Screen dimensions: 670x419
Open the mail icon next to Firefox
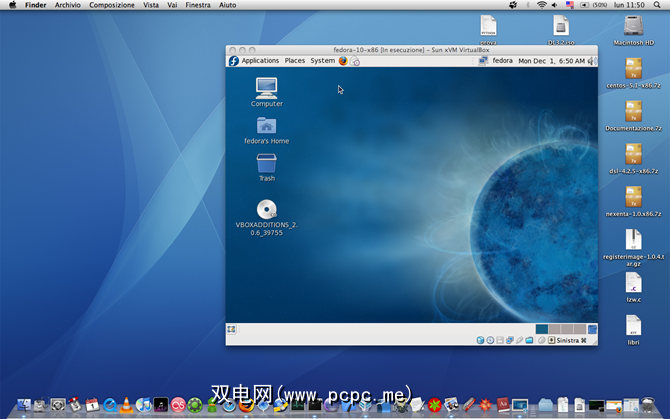(x=355, y=61)
